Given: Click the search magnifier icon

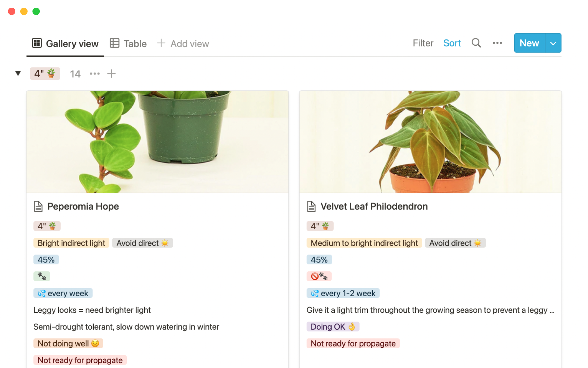Looking at the screenshot, I should tap(476, 43).
